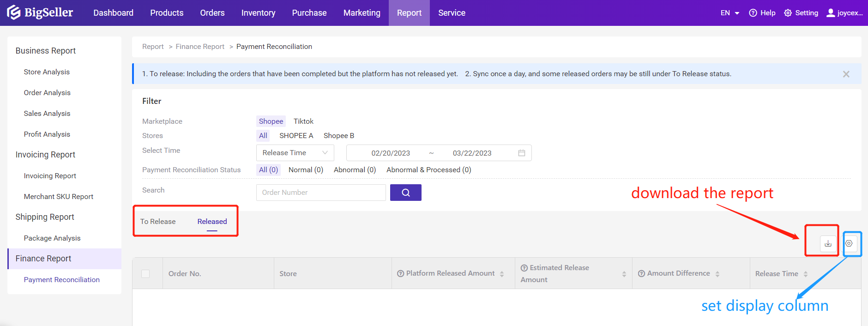Click the calendar icon in date range
The width and height of the screenshot is (868, 326).
(522, 153)
